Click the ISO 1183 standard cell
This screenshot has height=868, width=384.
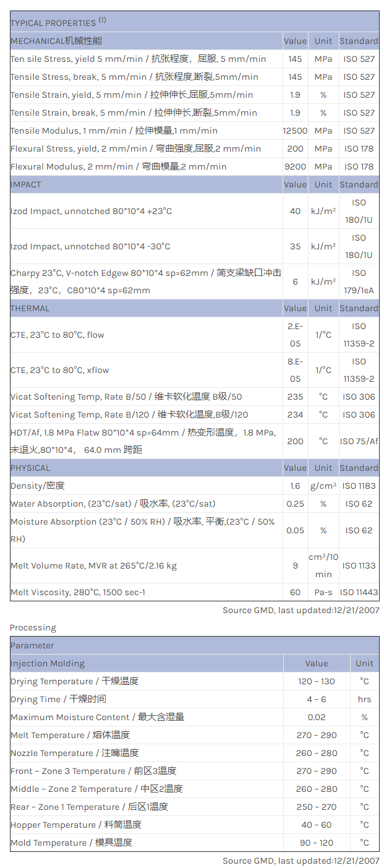pos(359,486)
